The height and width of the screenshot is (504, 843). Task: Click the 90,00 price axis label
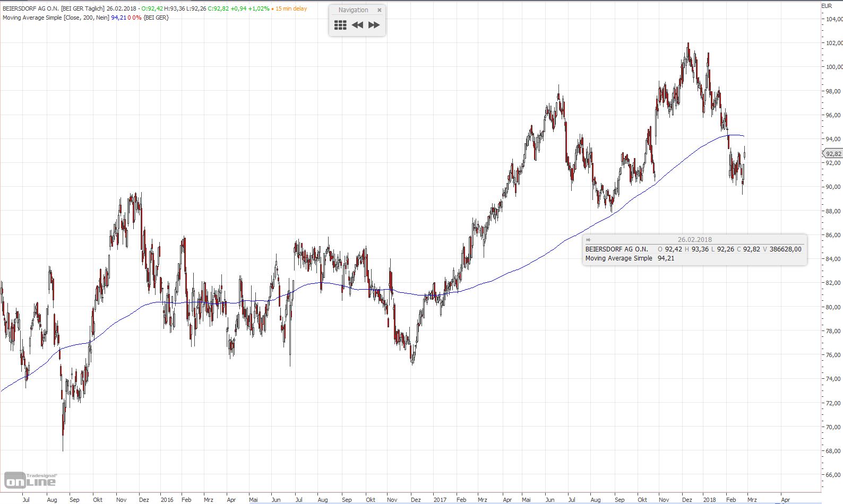click(x=833, y=187)
